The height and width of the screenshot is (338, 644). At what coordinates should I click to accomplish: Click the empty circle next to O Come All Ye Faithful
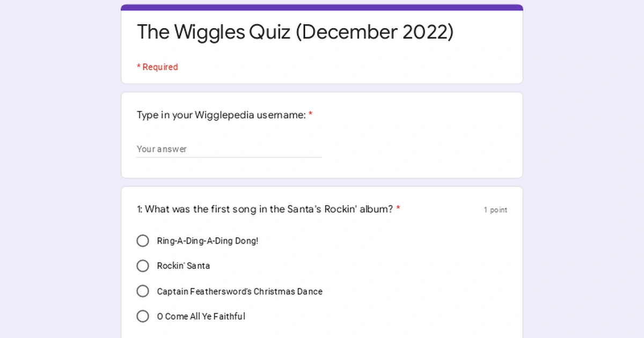tap(143, 316)
